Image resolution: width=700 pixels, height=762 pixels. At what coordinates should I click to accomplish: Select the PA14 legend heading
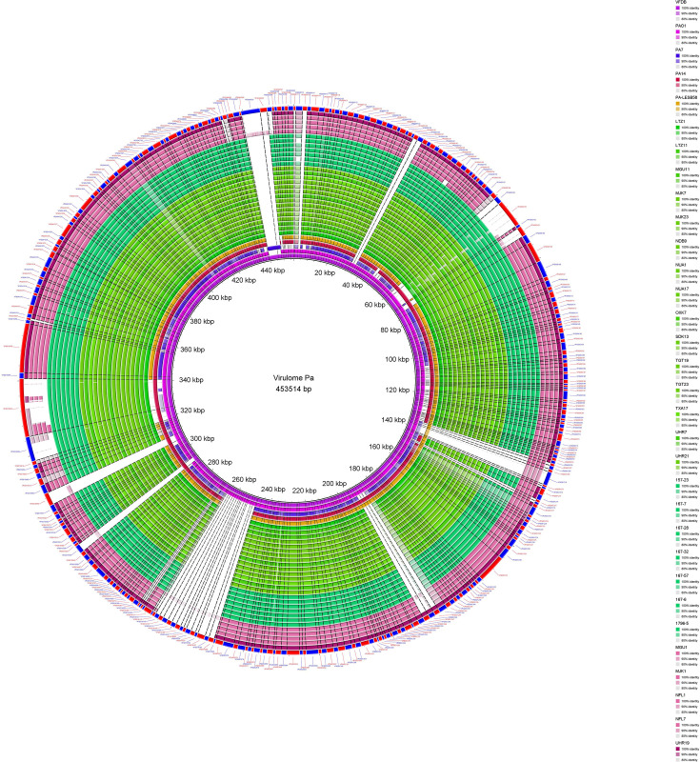coord(680,73)
